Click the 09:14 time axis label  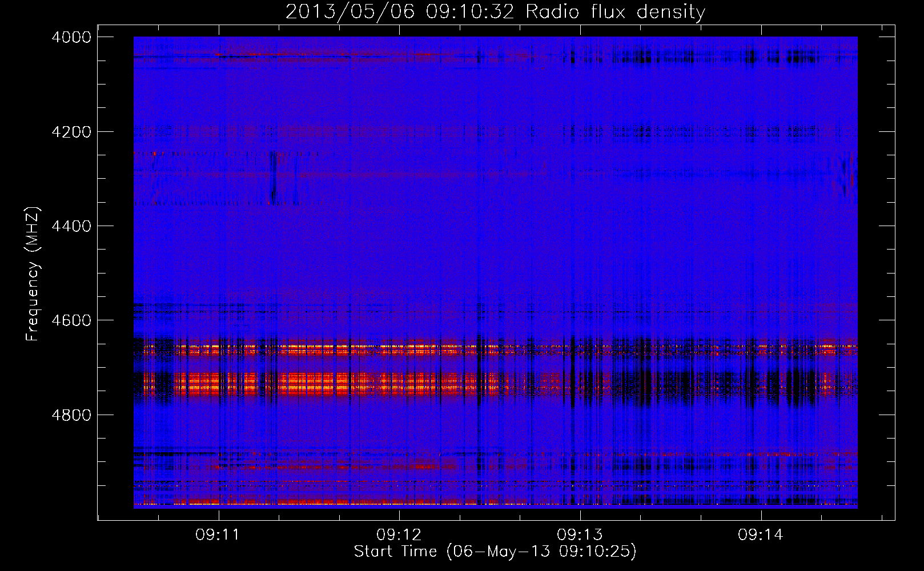pos(760,535)
